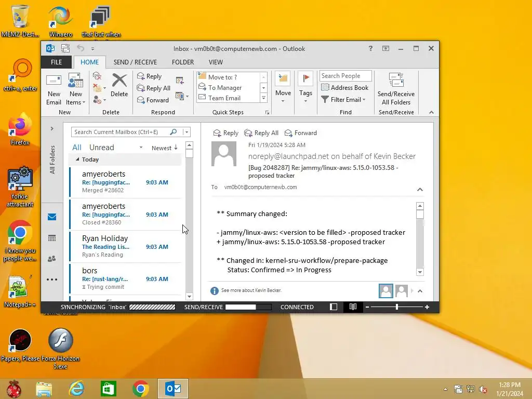532x399 pixels.
Task: Switch to the VIEW tab
Action: point(216,62)
